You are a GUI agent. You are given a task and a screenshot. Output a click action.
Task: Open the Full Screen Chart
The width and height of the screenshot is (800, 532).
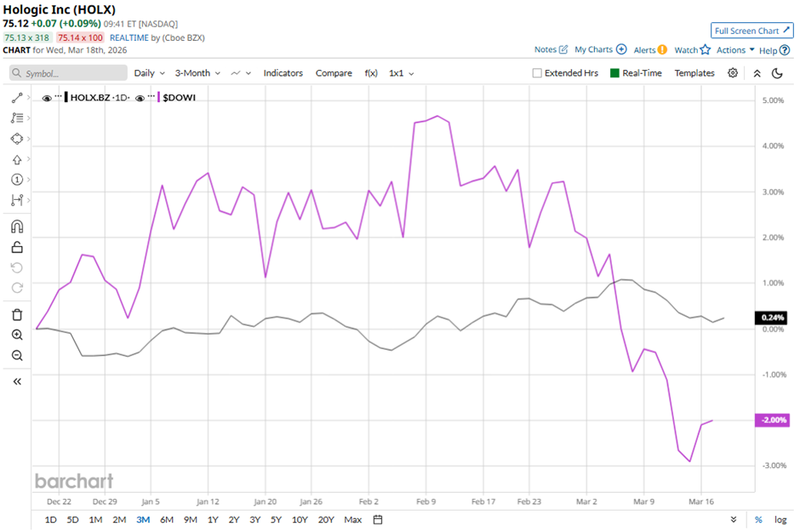pyautogui.click(x=752, y=31)
